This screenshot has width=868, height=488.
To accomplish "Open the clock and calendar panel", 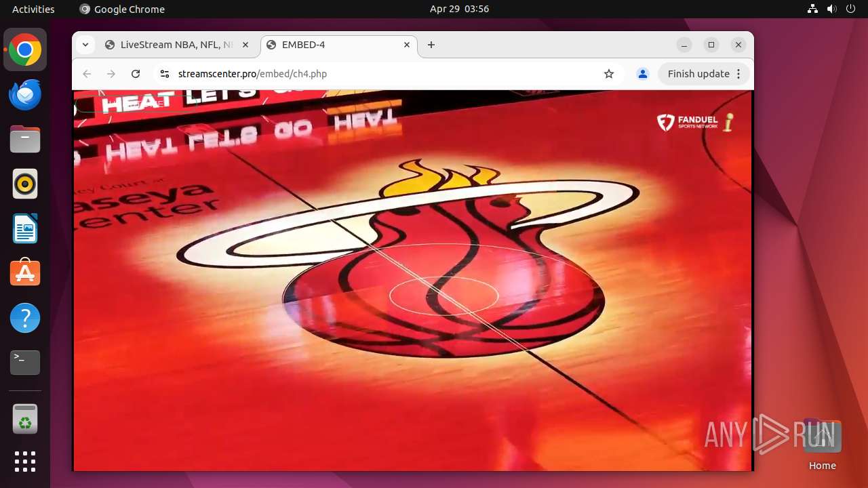I will [459, 9].
